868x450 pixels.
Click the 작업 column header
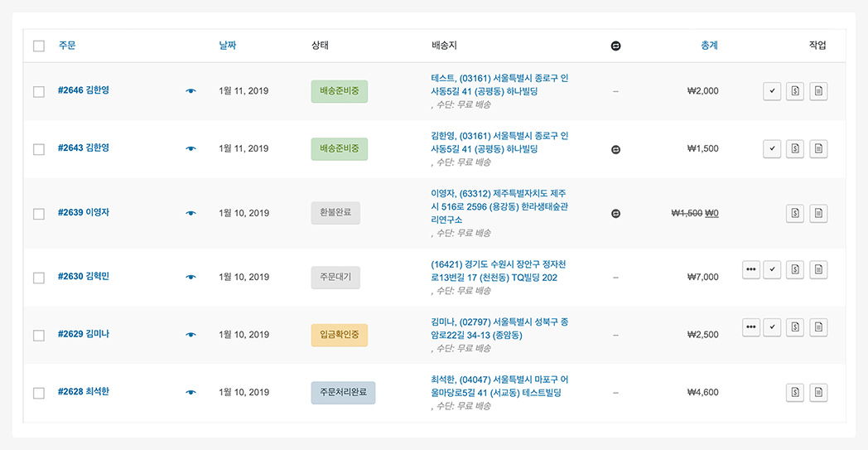click(817, 46)
